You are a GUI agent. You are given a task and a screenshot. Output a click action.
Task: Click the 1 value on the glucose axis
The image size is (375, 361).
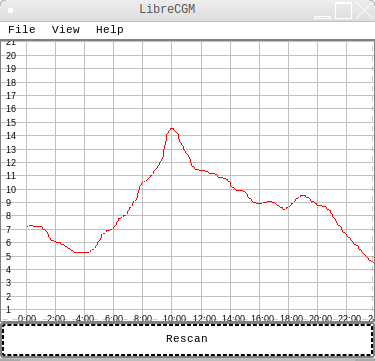click(8, 310)
